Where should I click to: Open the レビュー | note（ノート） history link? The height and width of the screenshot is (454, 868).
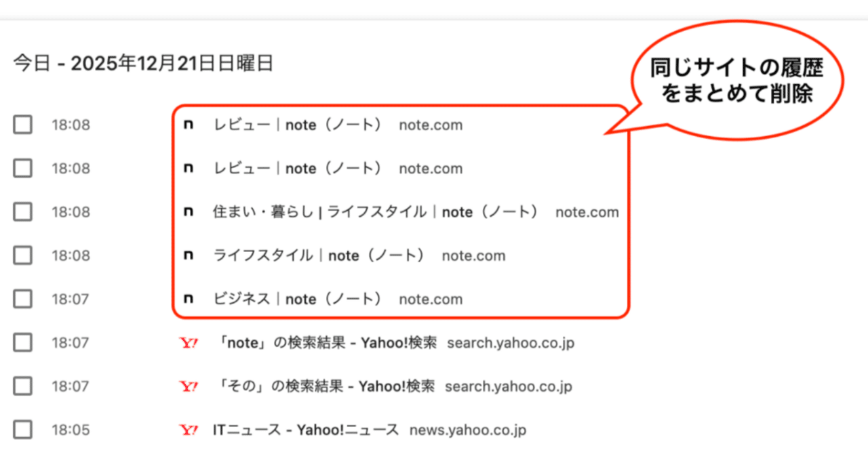[298, 125]
